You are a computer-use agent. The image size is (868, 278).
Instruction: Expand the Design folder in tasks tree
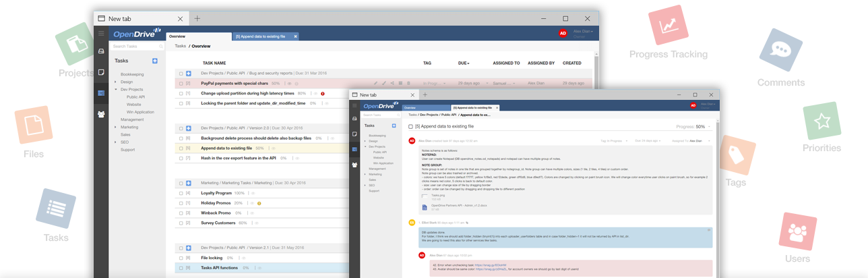tap(115, 82)
